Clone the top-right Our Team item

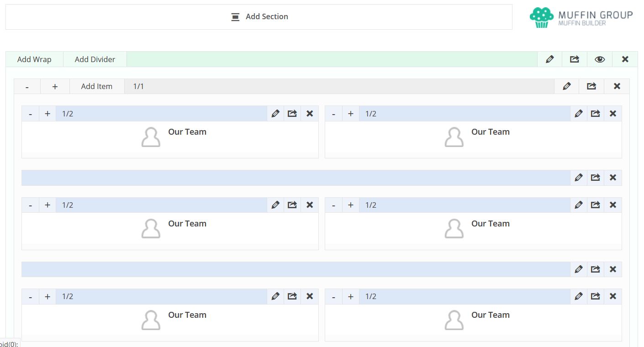(x=596, y=114)
